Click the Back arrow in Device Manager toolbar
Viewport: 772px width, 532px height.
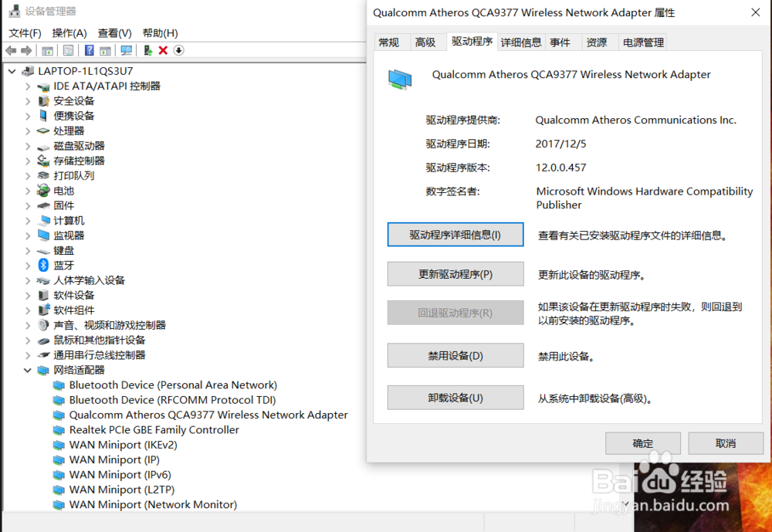tap(11, 50)
